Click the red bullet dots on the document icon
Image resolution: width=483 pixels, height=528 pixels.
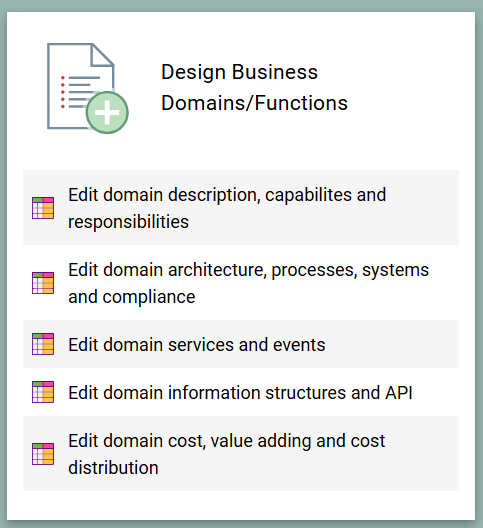point(63,92)
